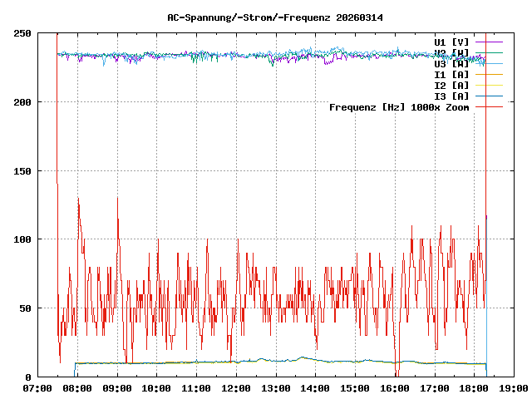Select the I2 [A] legend label
This screenshot has width=532, height=399.
click(x=451, y=85)
